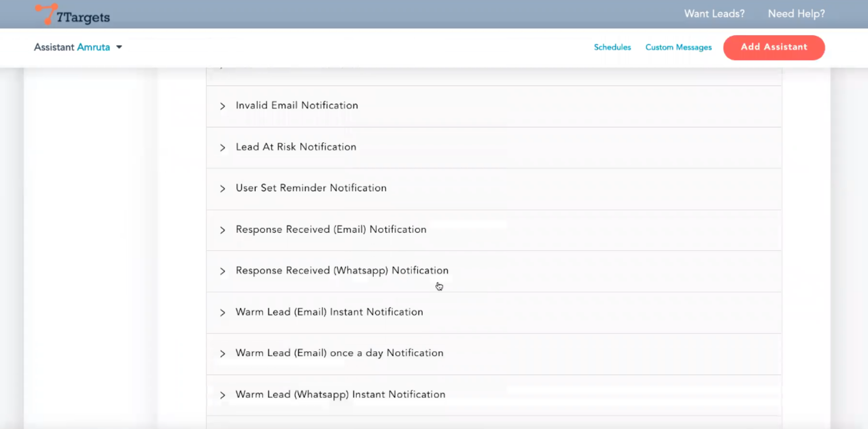This screenshot has width=868, height=429.
Task: Expand User Set Reminder Notification chevron
Action: (222, 189)
